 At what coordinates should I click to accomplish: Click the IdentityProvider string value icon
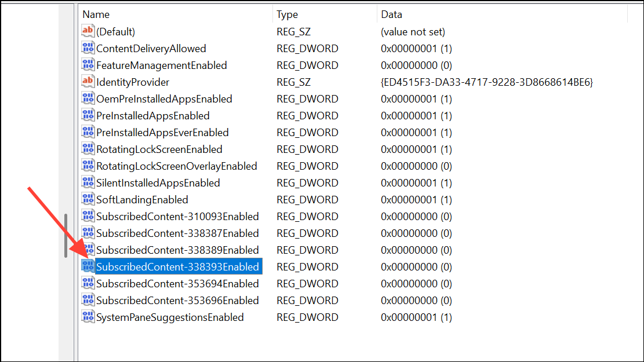[88, 82]
